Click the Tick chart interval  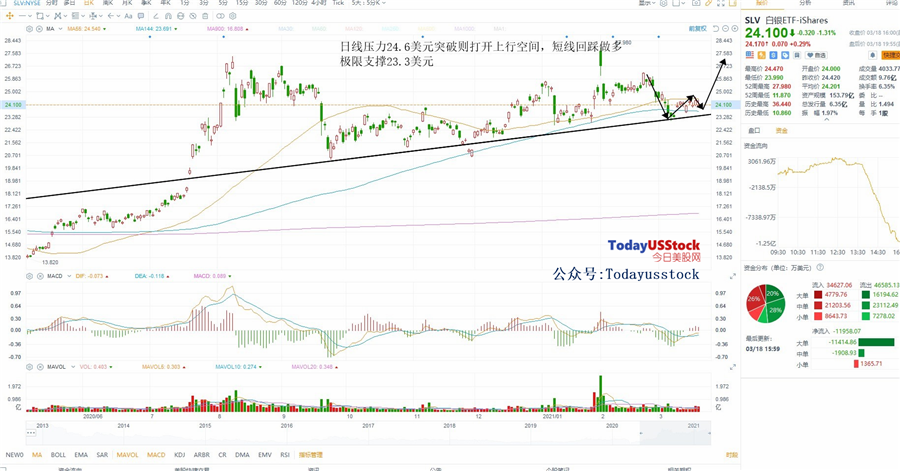338,3
